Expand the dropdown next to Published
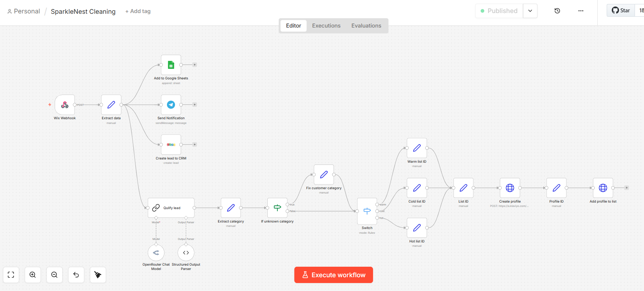This screenshot has height=291, width=644. tap(530, 11)
